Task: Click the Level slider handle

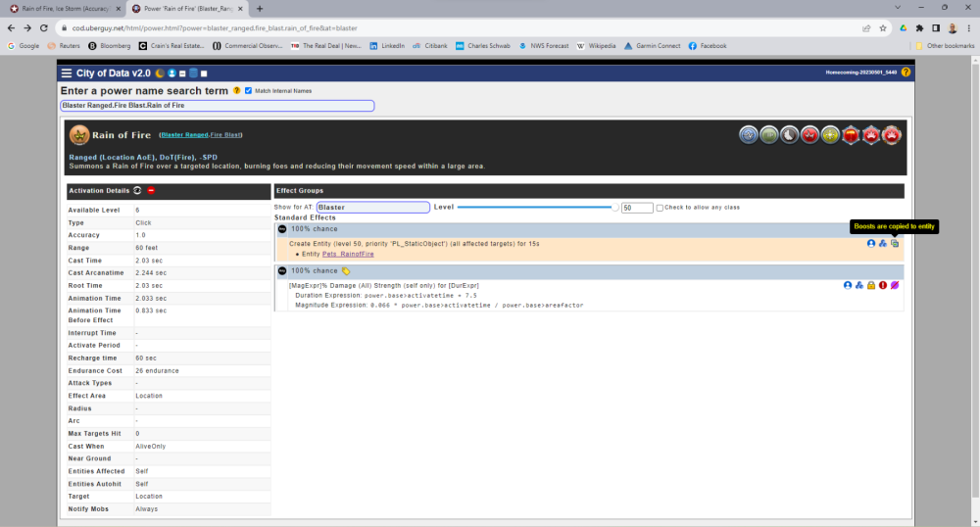Action: tap(615, 208)
